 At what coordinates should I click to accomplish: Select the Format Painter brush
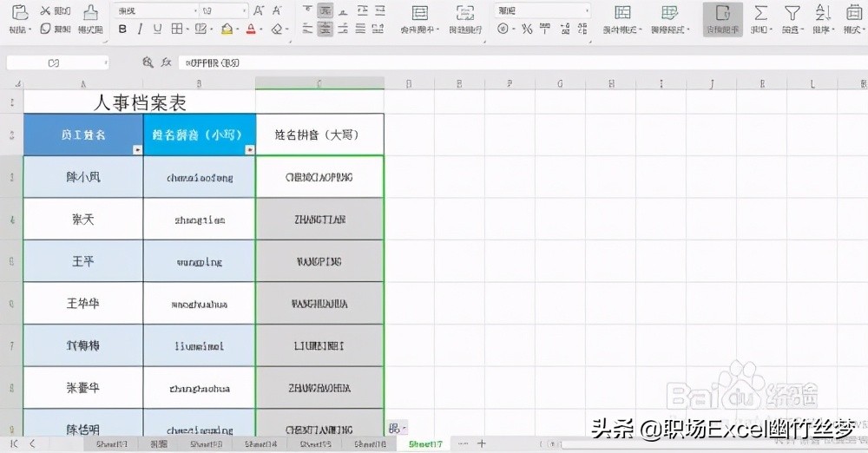[90, 12]
